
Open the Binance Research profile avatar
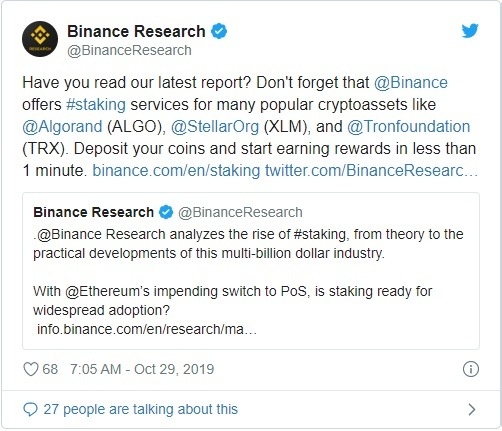[40, 39]
